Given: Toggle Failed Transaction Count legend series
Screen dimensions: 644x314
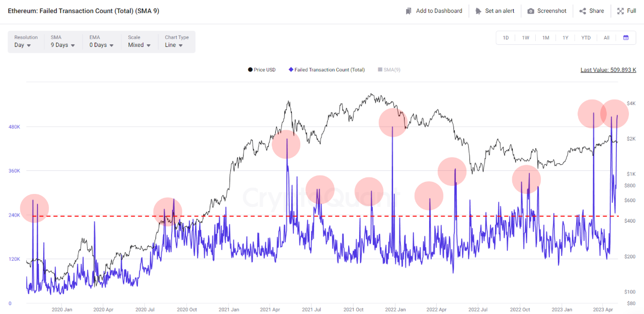Looking at the screenshot, I should [x=327, y=70].
